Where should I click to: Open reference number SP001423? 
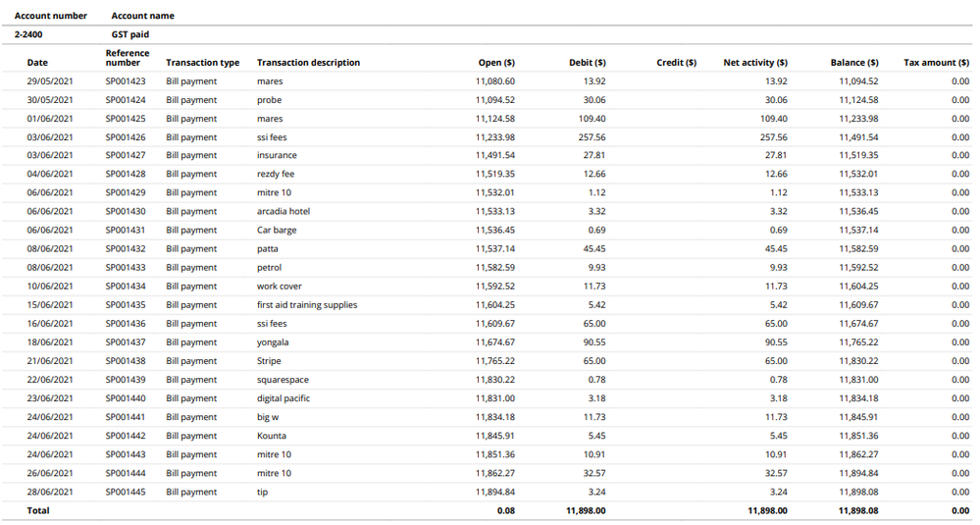(x=126, y=81)
